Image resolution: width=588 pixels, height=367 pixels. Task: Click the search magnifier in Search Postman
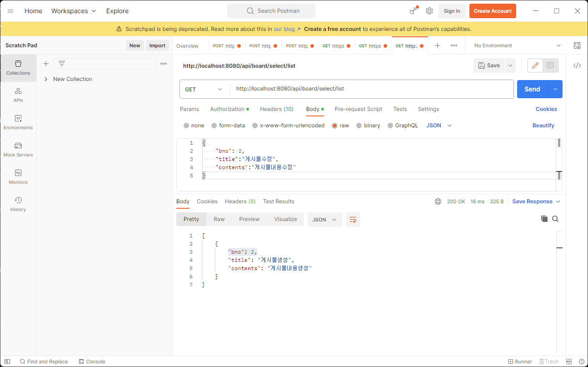pos(250,11)
